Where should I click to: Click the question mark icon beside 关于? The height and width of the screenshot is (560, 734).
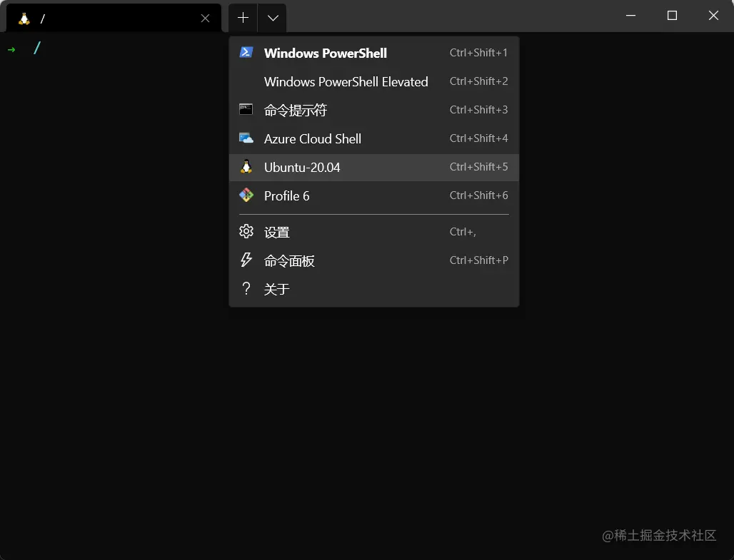tap(246, 288)
